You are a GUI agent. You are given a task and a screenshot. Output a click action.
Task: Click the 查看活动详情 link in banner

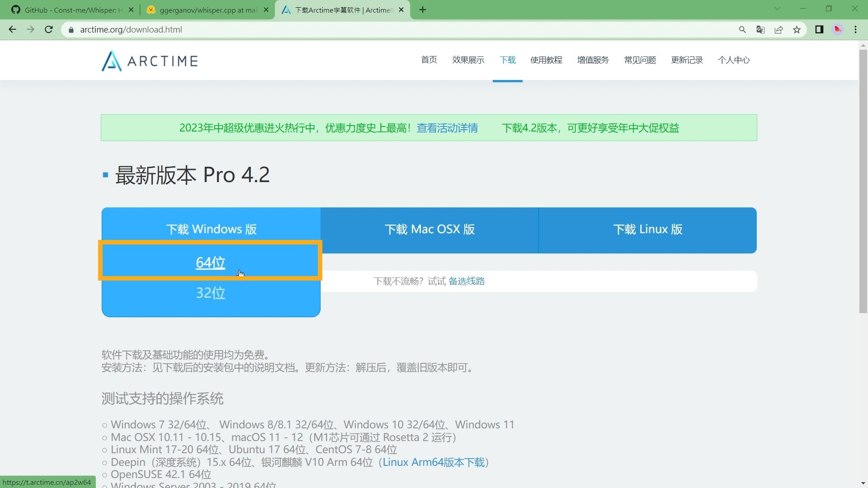coord(447,128)
